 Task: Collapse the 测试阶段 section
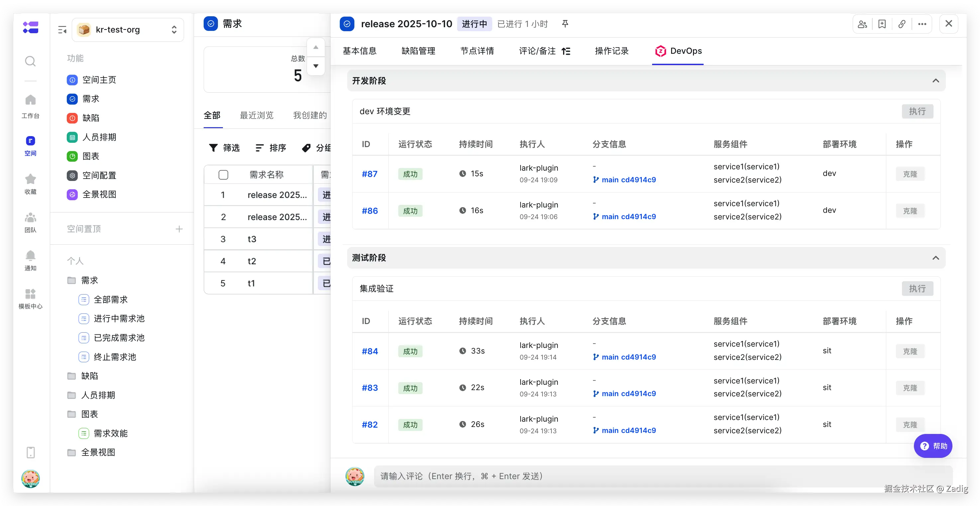(x=935, y=258)
